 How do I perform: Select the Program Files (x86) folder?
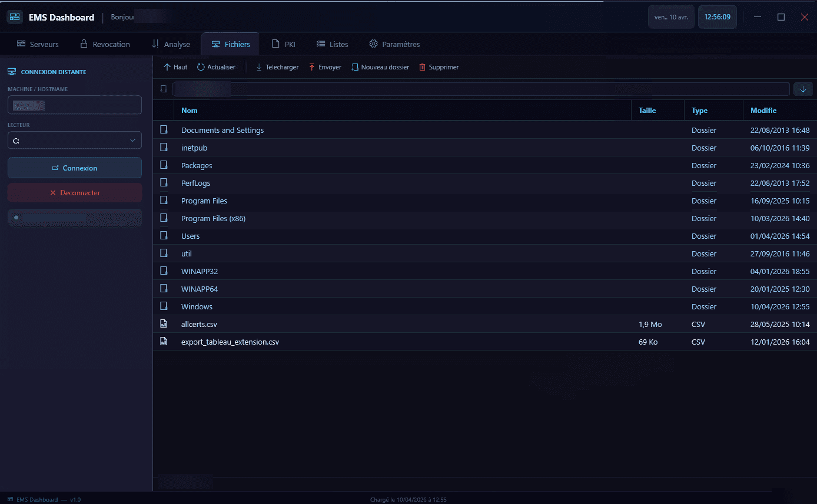click(x=213, y=218)
